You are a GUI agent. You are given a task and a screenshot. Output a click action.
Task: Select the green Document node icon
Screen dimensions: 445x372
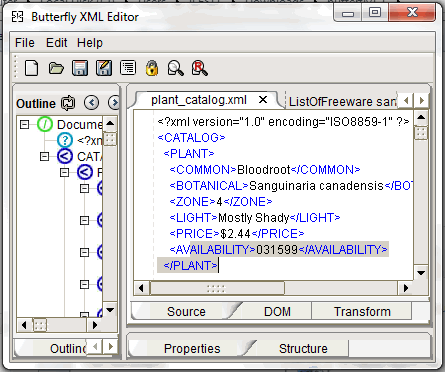45,124
